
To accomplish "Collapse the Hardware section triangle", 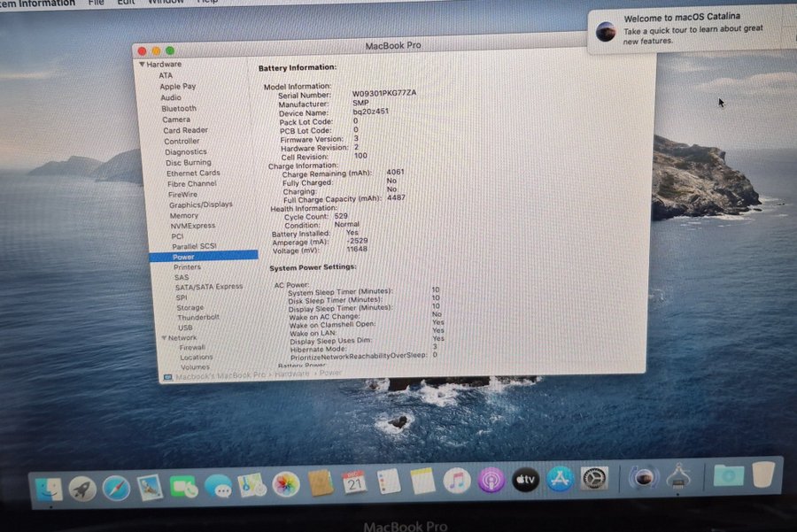I will coord(141,65).
